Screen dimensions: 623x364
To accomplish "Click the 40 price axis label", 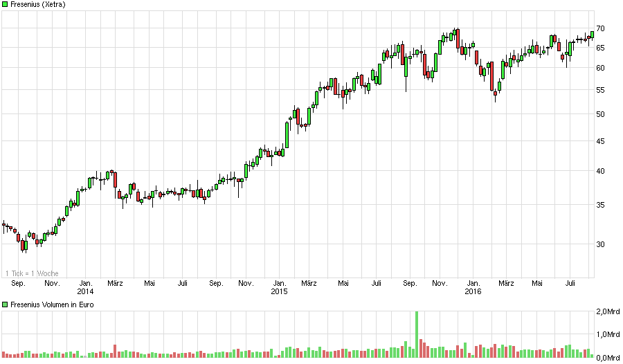I will coord(600,171).
